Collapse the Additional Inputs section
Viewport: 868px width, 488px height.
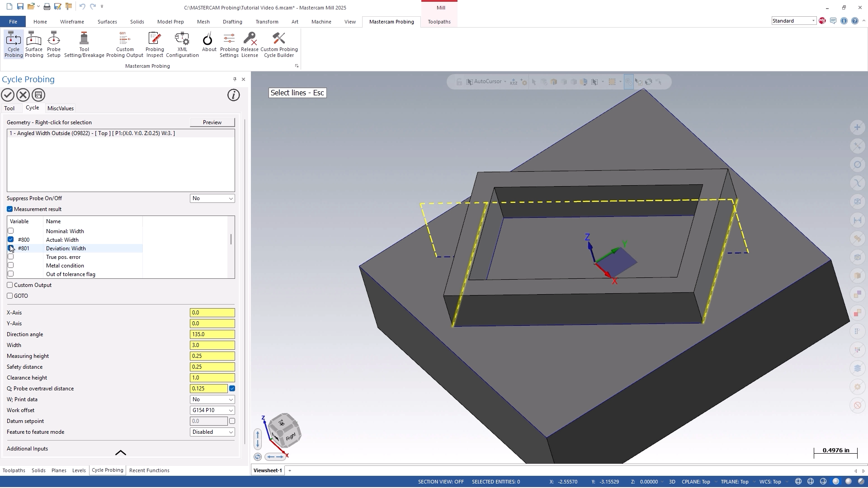coord(120,452)
